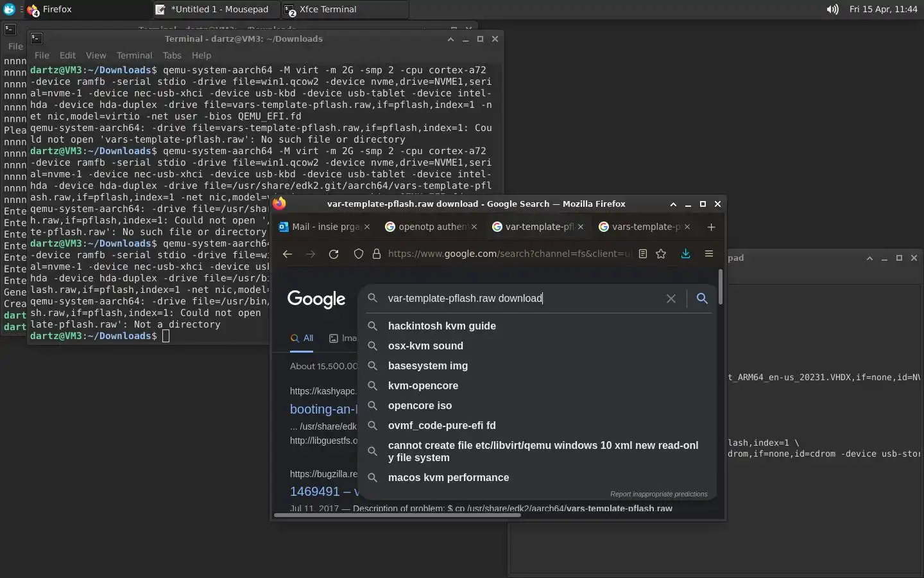Screen dimensions: 924x578
Task: Open Edit menu in Terminal window
Action: [x=67, y=55]
